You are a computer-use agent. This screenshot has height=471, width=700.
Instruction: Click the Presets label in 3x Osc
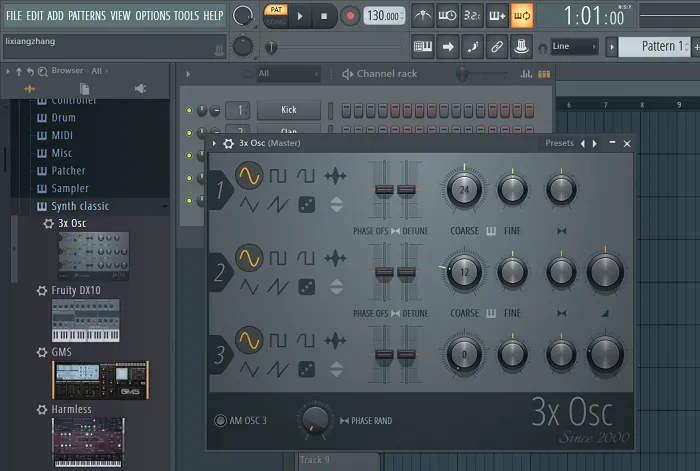[x=559, y=143]
